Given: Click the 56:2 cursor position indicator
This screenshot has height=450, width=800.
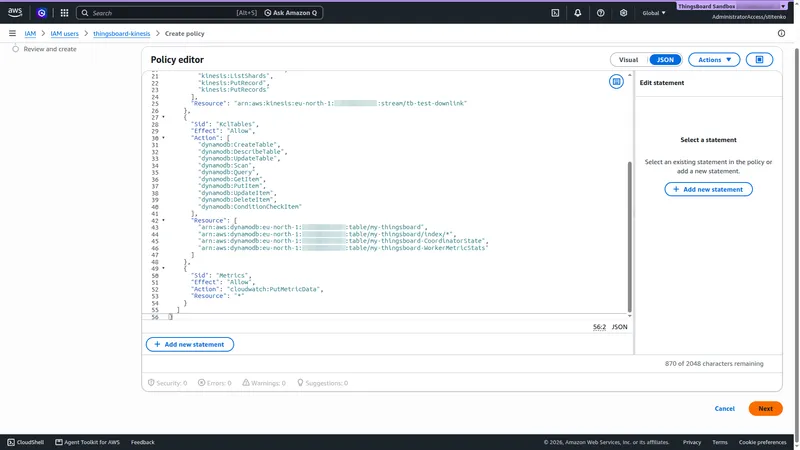Looking at the screenshot, I should (x=599, y=327).
